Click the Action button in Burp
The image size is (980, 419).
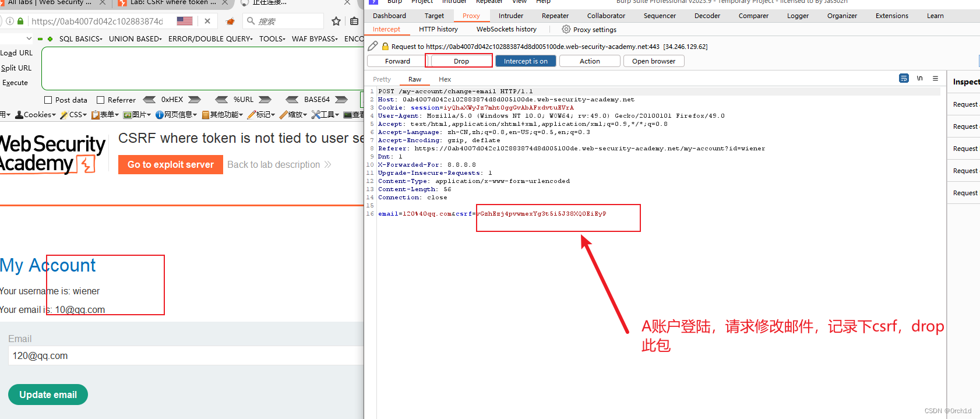(590, 61)
